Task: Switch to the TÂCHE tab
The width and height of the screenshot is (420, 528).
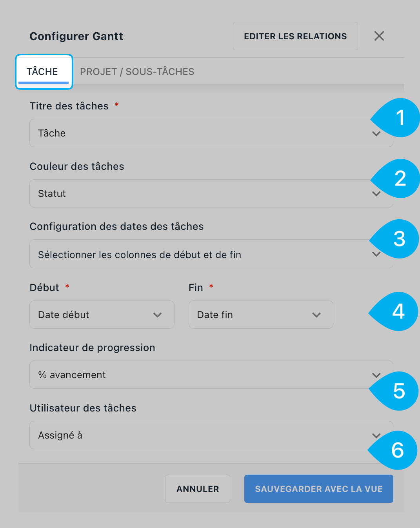Action: (x=42, y=72)
